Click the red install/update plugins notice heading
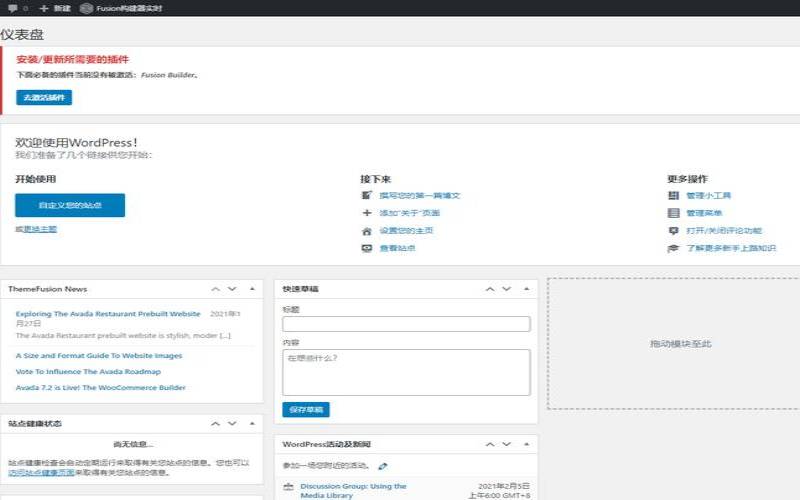Viewport: 800px width, 500px height. click(72, 60)
